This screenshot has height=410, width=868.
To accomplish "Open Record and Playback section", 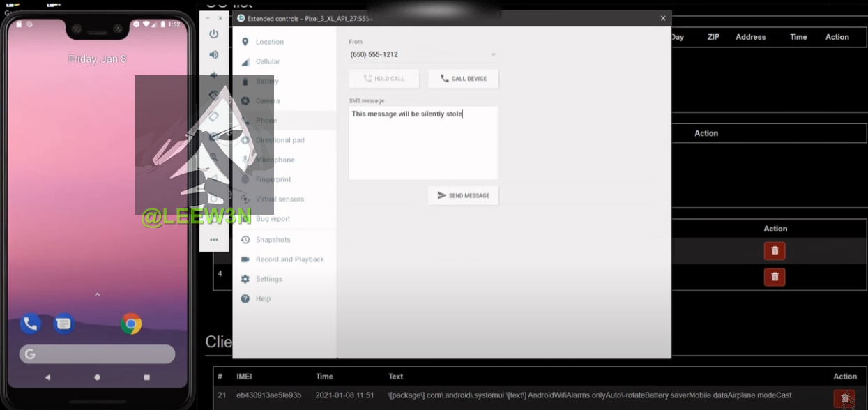I will [x=289, y=259].
